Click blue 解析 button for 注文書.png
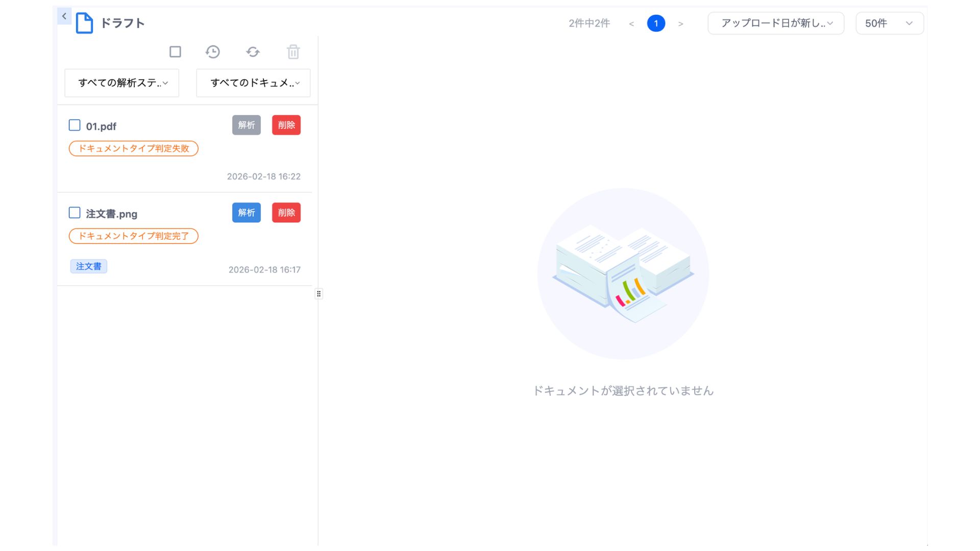Image resolution: width=980 pixels, height=551 pixels. 246,213
